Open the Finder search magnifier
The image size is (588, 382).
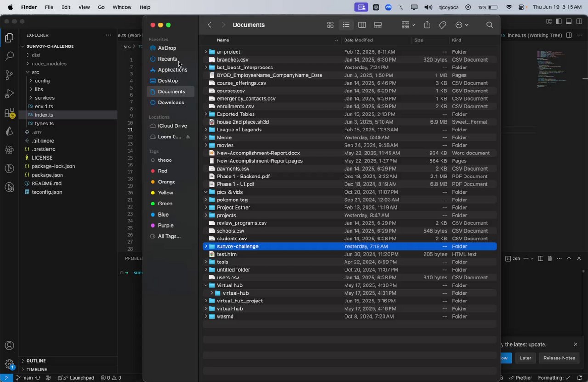click(x=490, y=25)
